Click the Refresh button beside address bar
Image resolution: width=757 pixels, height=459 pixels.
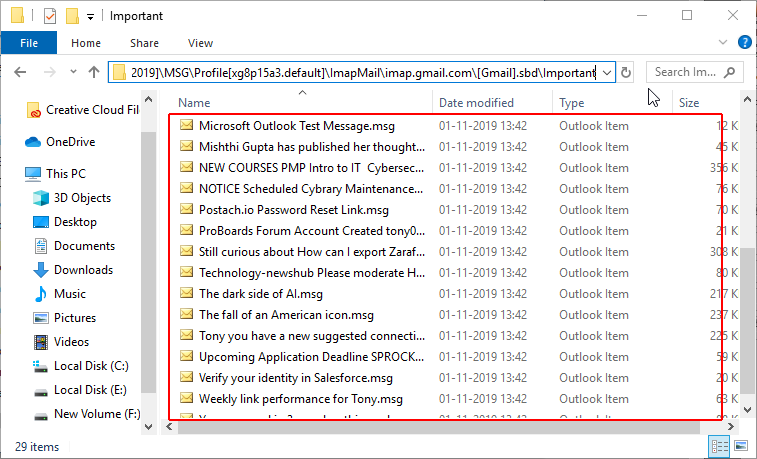(627, 72)
